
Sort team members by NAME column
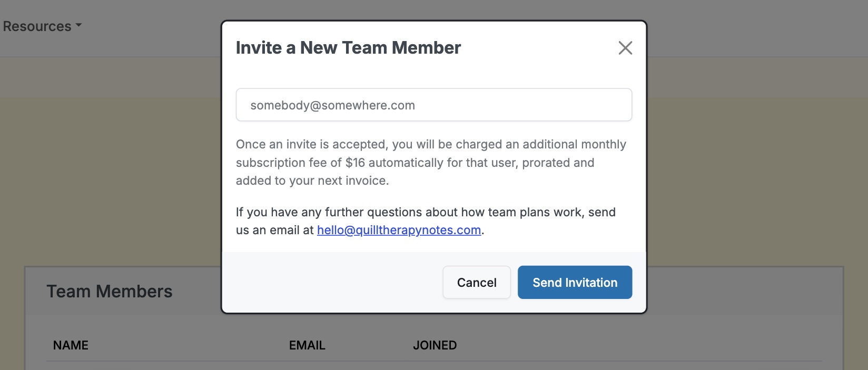(71, 345)
